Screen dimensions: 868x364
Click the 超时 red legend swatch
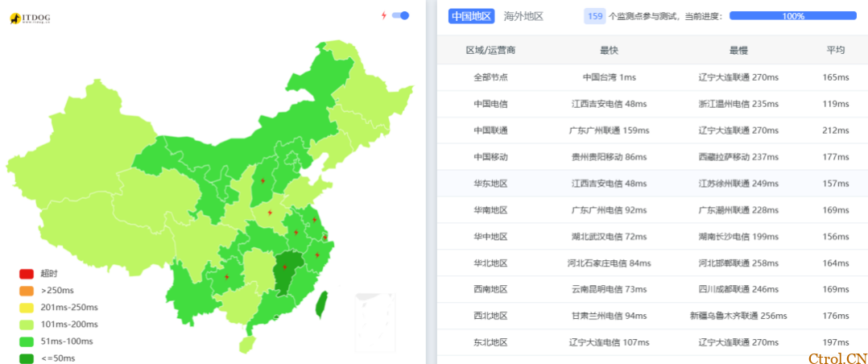(27, 274)
